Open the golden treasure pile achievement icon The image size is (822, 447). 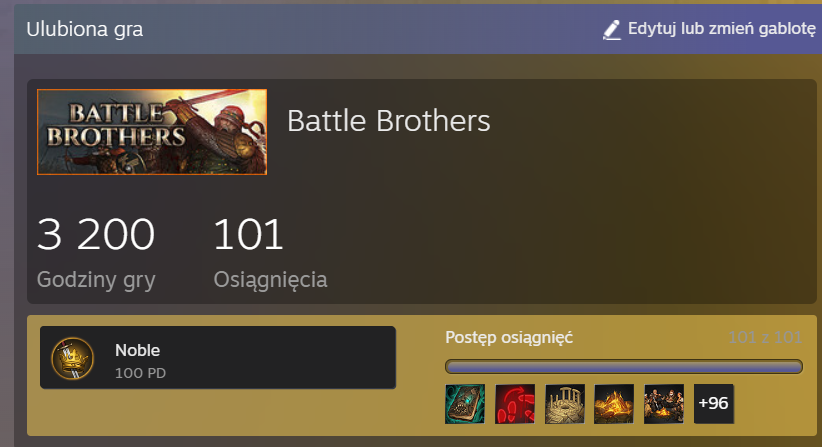pos(614,404)
